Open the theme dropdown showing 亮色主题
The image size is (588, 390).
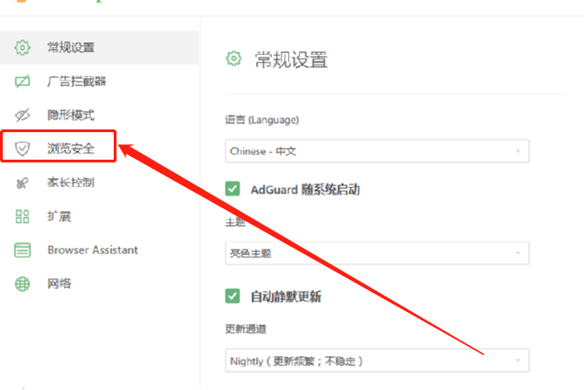point(377,253)
